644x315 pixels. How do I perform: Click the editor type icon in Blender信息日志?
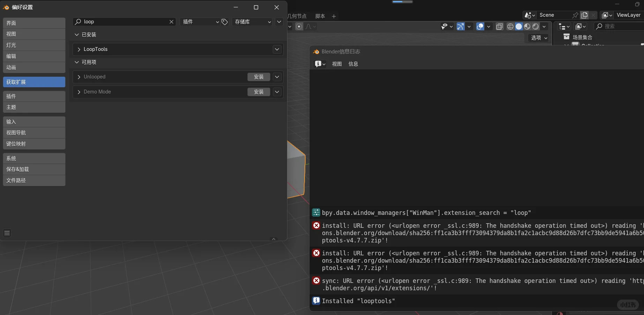point(318,64)
